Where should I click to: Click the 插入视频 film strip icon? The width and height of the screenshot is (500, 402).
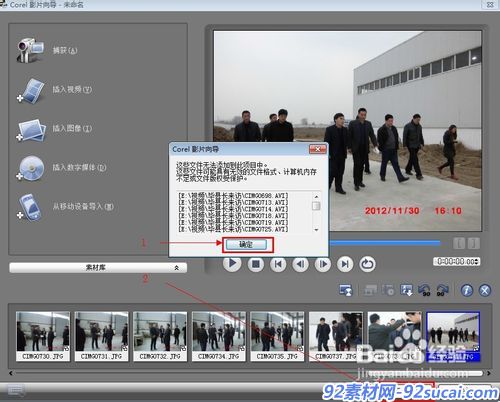pyautogui.click(x=31, y=90)
